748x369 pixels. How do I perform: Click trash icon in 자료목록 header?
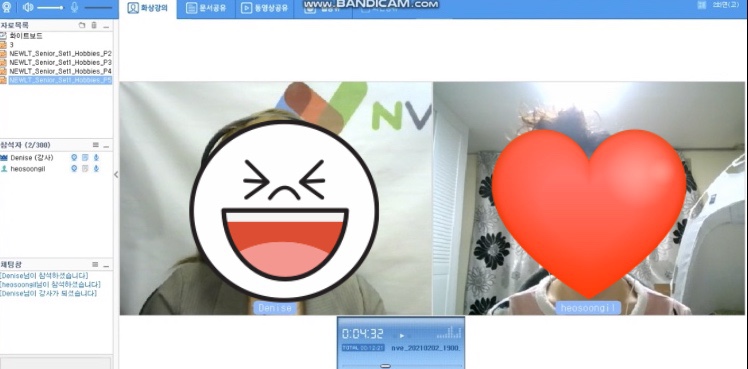coord(94,25)
